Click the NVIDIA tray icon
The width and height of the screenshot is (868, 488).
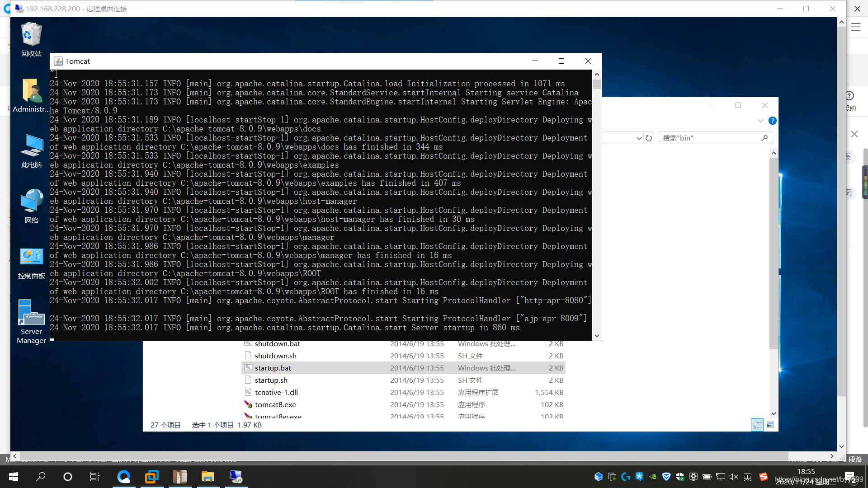[653, 476]
